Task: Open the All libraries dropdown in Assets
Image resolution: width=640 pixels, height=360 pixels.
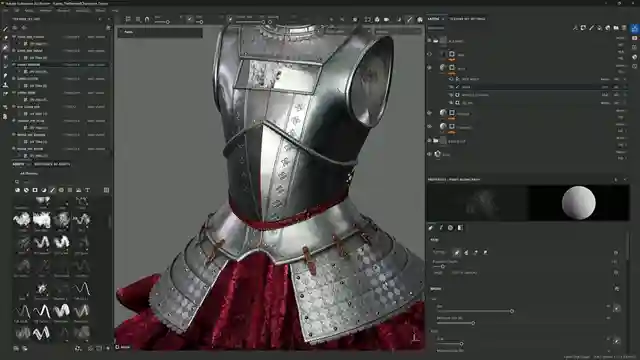Action: pyautogui.click(x=29, y=173)
